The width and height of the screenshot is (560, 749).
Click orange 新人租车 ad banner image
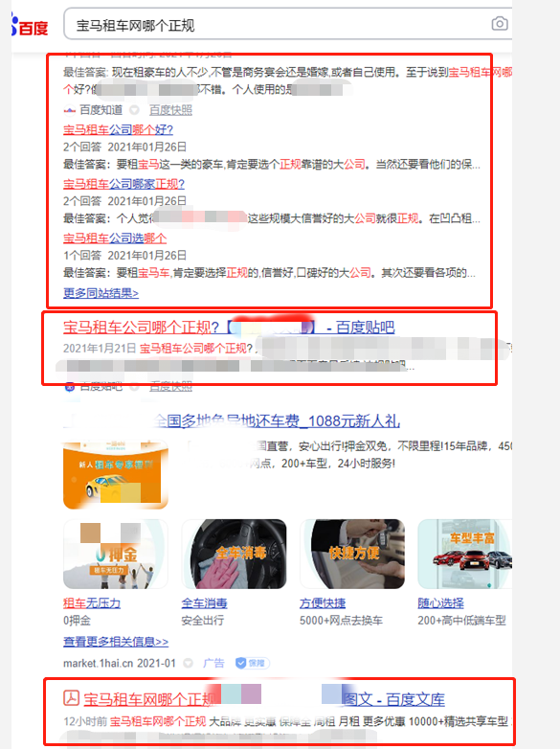pyautogui.click(x=116, y=474)
